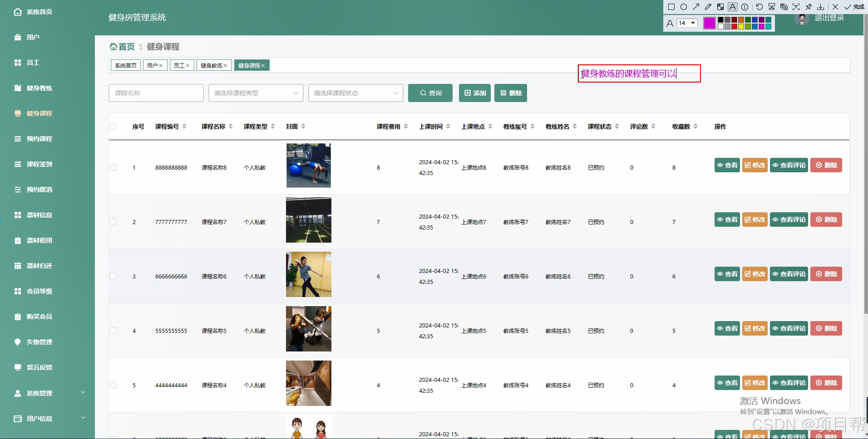This screenshot has width=868, height=439.
Task: Click the 课程名称 search field
Action: coord(156,93)
